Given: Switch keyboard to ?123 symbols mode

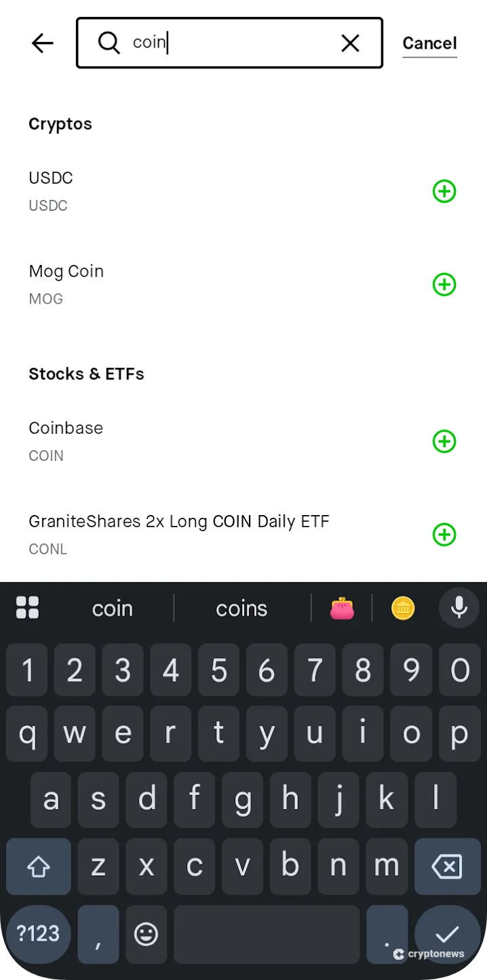Looking at the screenshot, I should coord(38,935).
